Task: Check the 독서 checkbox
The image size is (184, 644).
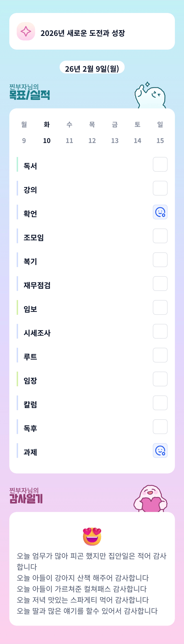Action: point(160,165)
